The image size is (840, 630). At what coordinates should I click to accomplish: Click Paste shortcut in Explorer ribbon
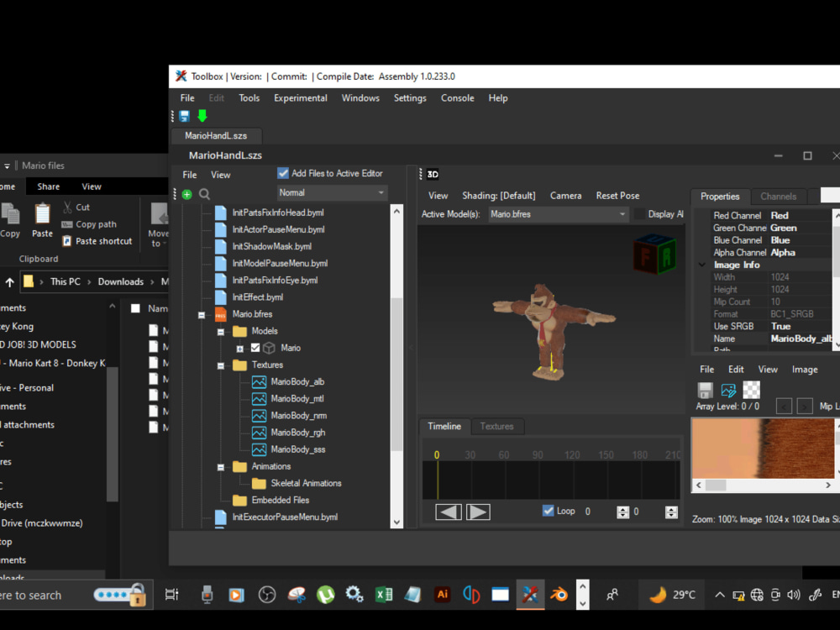pos(97,241)
